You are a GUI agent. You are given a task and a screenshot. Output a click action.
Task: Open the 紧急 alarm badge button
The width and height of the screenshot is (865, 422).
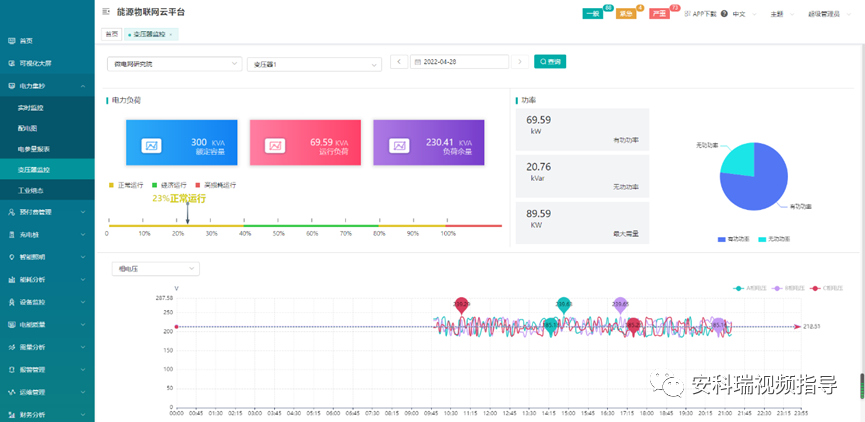coord(626,14)
